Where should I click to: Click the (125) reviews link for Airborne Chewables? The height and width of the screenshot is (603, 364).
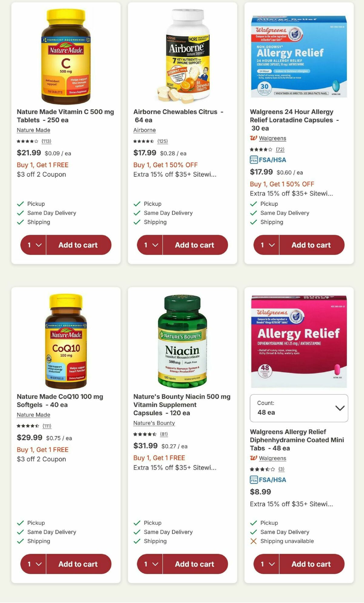162,141
